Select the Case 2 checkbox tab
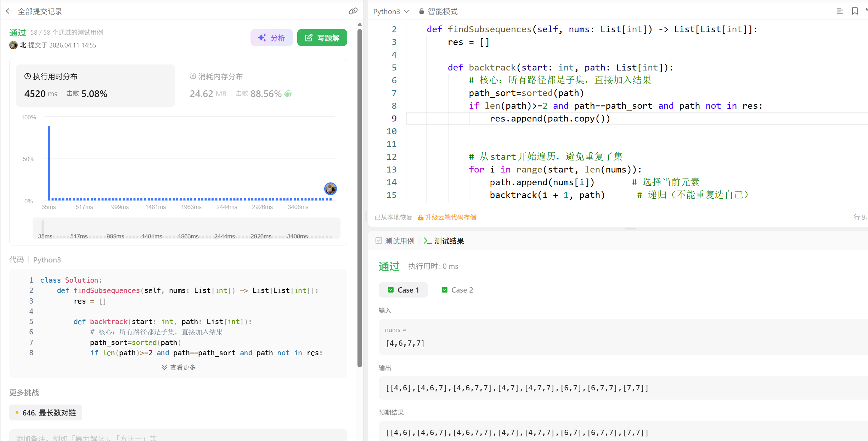Image resolution: width=868 pixels, height=441 pixels. coord(457,290)
